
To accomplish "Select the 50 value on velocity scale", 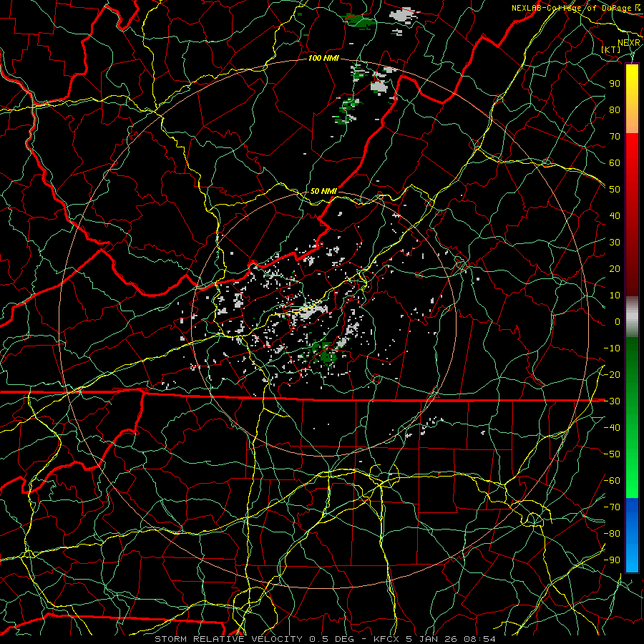I will tap(615, 190).
